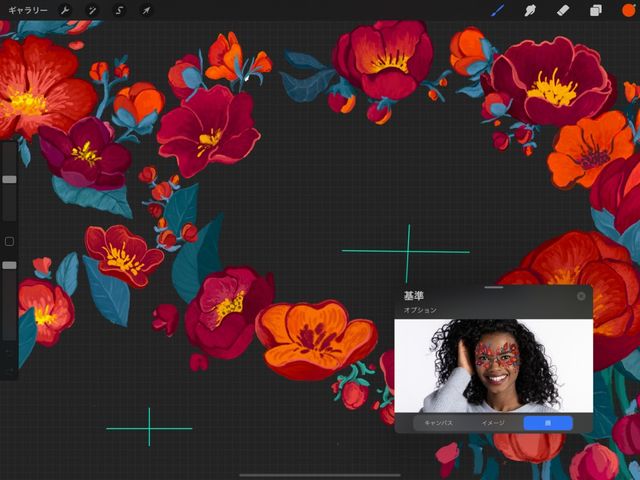Close the 基準 reference panel
Screen dimensions: 640x480
[581, 296]
